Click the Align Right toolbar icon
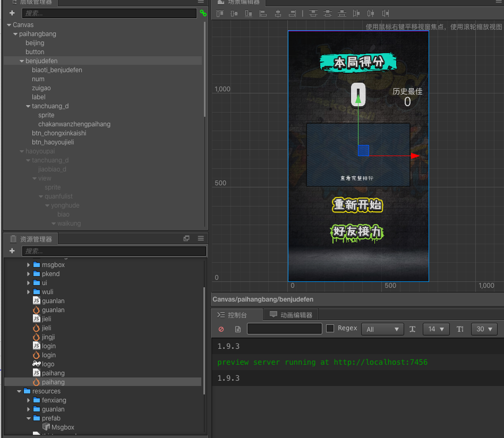The height and width of the screenshot is (438, 504). 292,13
